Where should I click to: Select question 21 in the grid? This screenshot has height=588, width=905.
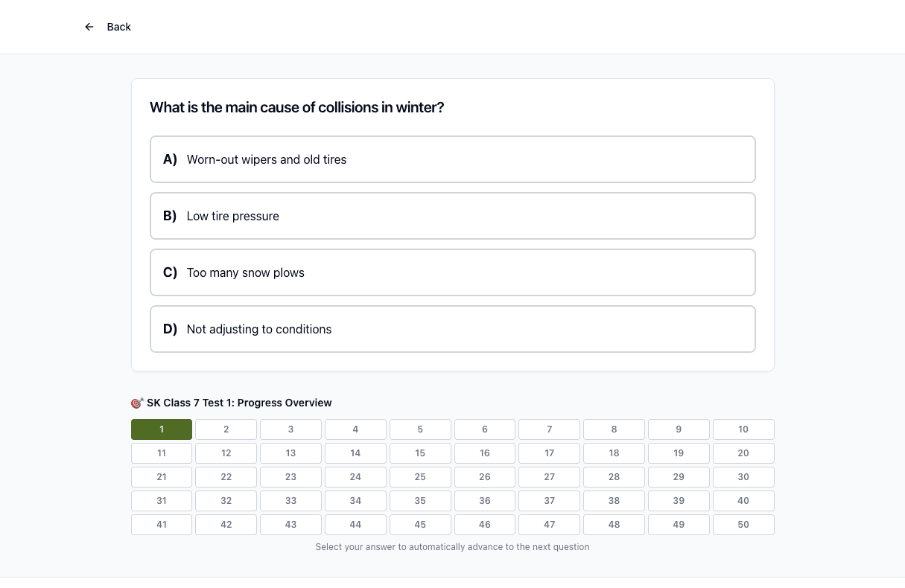162,477
